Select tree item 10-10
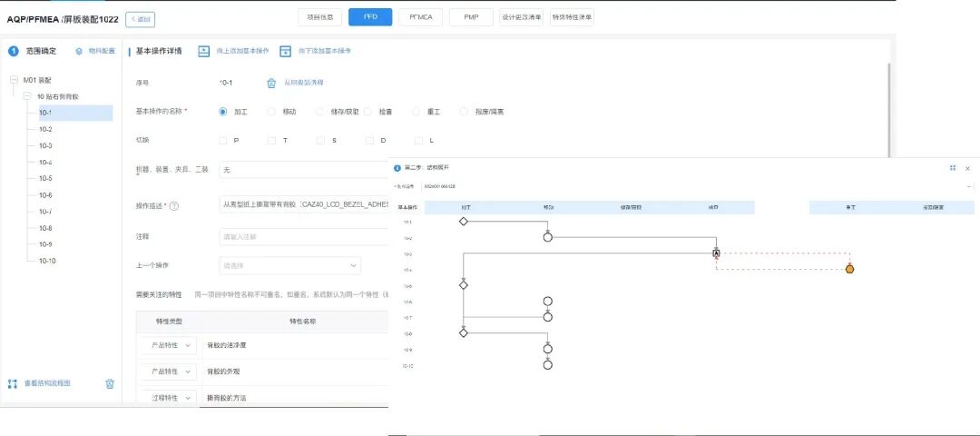The image size is (980, 436). pyautogui.click(x=47, y=261)
